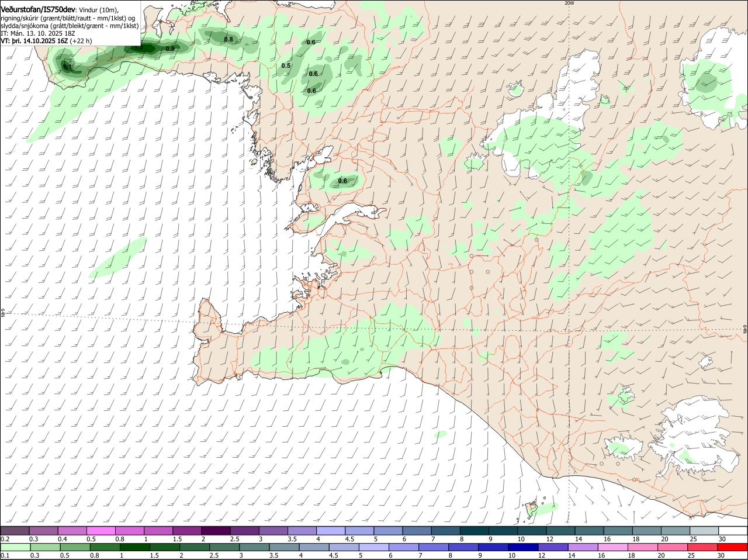Click the 1.1 precipitation value near the top-left coast
Screen dimensions: 748x560
pos(67,67)
